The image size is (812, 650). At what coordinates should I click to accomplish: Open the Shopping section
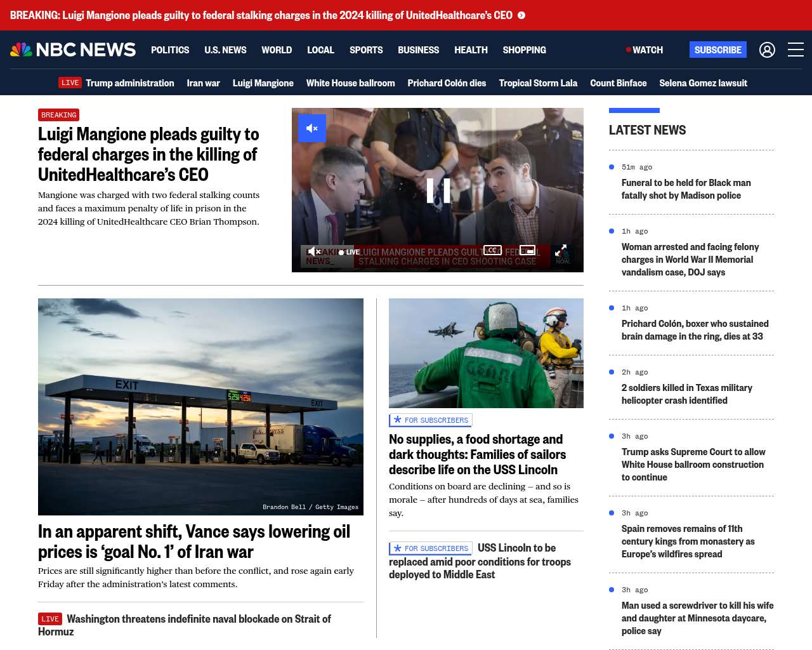[x=524, y=50]
